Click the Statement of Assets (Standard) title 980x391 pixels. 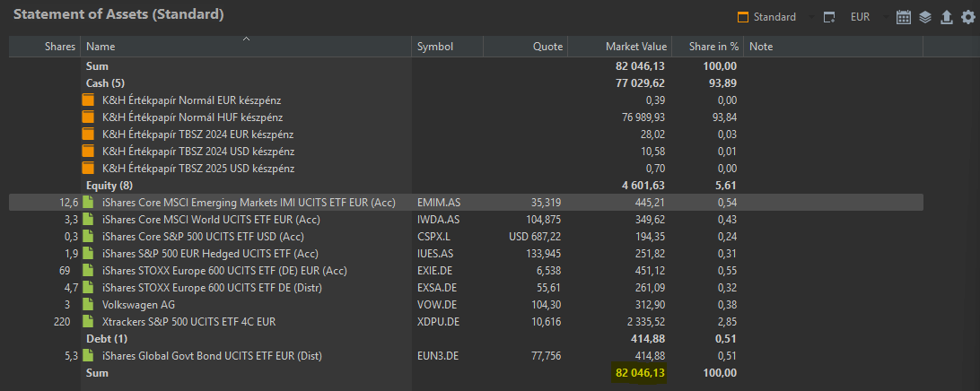point(118,14)
